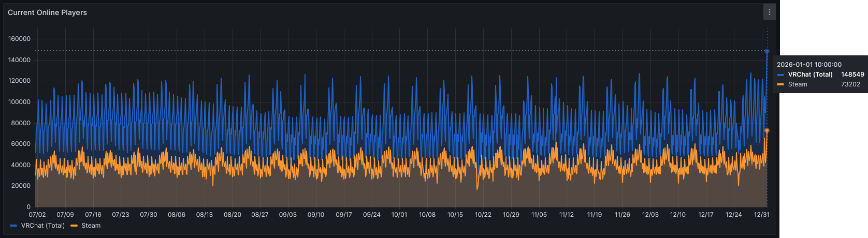Open color picker for VRChat blue legend swatch
The width and height of the screenshot is (868, 238).
pos(13,226)
